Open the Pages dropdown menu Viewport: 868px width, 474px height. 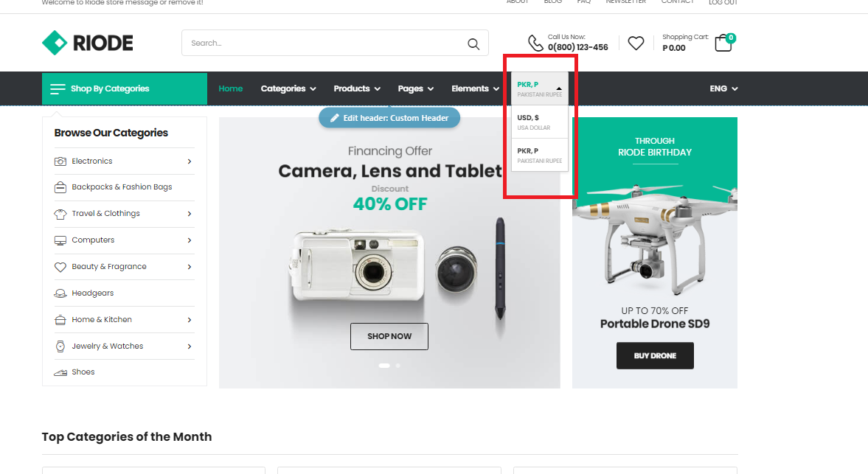point(416,88)
